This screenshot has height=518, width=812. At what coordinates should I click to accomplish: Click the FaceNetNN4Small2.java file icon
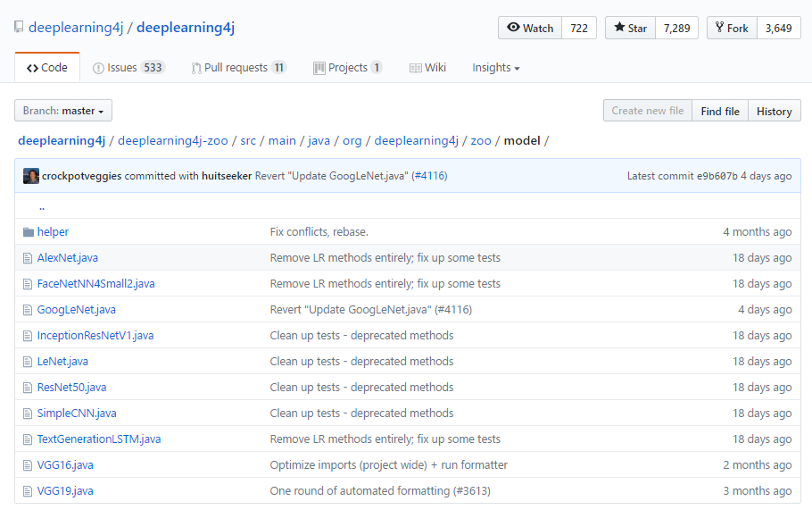pyautogui.click(x=28, y=284)
